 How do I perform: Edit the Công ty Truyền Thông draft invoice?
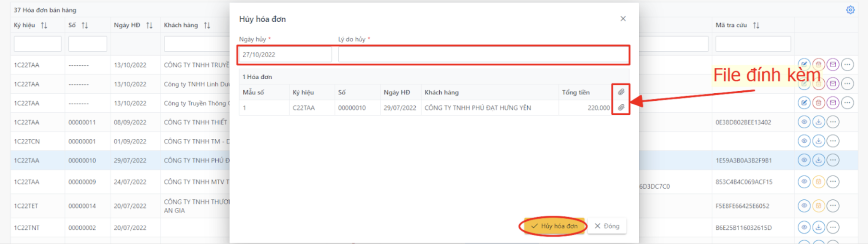[x=804, y=103]
